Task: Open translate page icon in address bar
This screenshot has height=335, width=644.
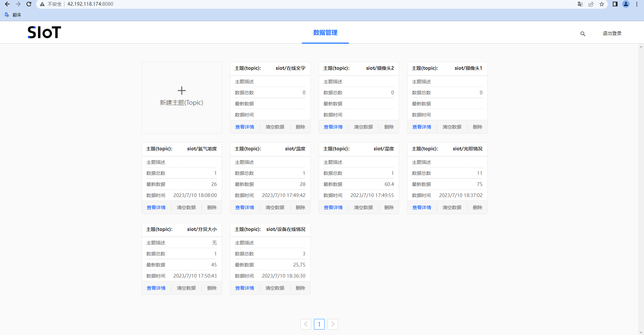Action: [x=580, y=4]
